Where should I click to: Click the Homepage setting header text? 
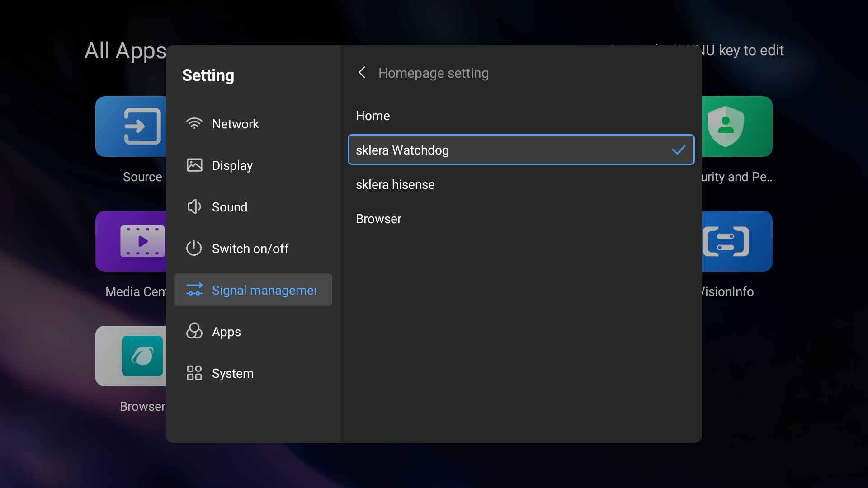(433, 73)
